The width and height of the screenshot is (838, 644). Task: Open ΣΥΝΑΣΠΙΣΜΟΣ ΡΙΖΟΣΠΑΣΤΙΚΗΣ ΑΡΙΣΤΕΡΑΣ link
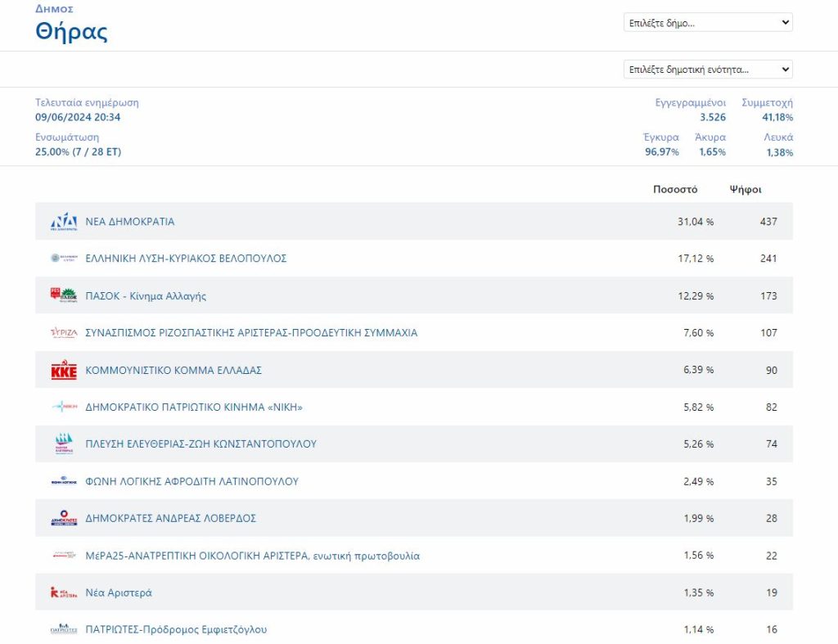[251, 332]
